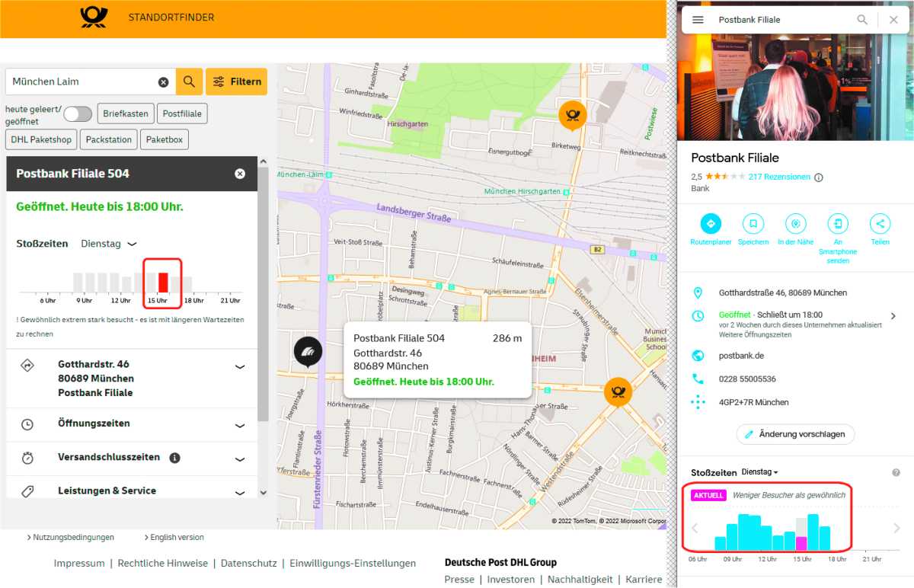Open the Impressum footer link
This screenshot has height=588, width=914.
point(79,564)
